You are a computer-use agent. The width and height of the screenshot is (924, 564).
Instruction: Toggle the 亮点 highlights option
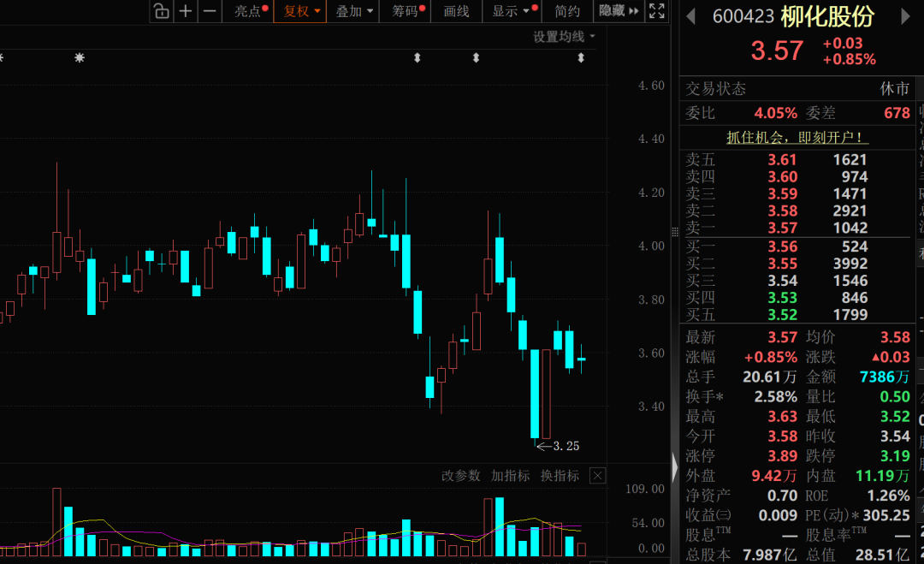pos(249,11)
